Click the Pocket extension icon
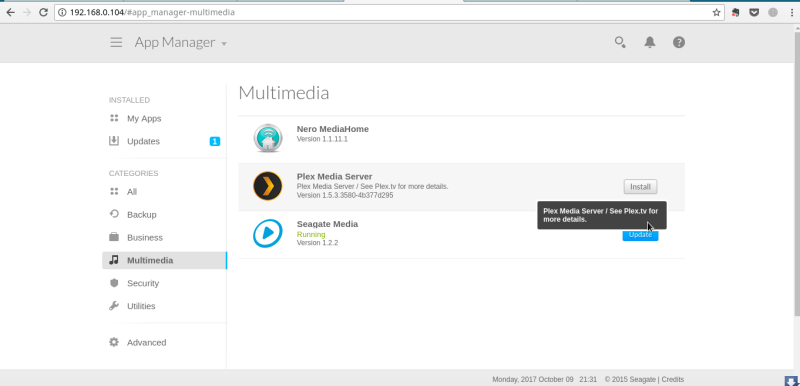800x386 pixels. [754, 12]
